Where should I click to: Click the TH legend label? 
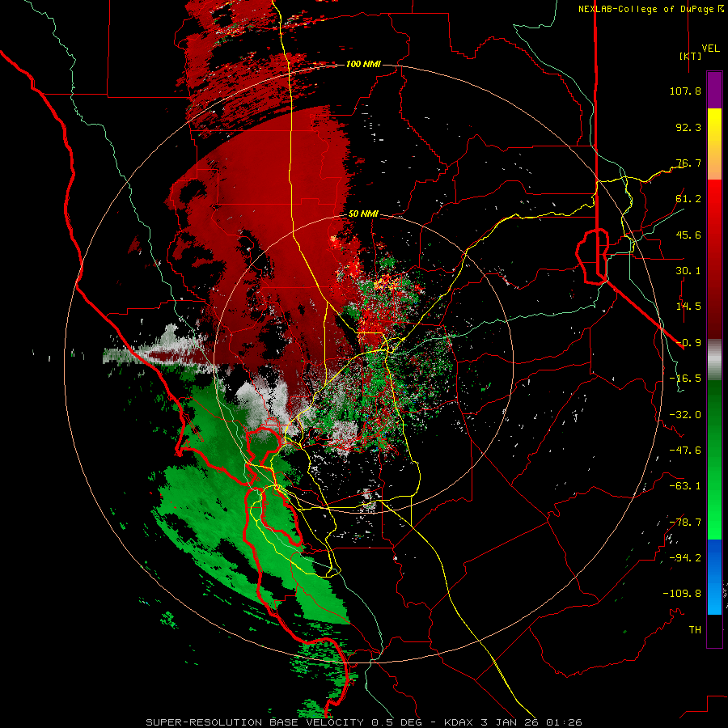695,630
